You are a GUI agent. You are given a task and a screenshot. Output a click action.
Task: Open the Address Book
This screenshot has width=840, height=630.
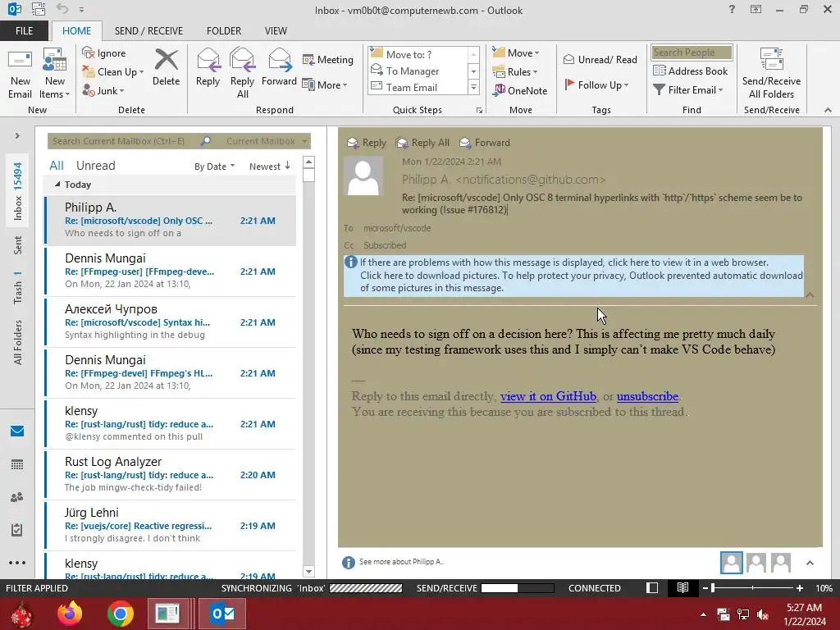click(x=691, y=71)
